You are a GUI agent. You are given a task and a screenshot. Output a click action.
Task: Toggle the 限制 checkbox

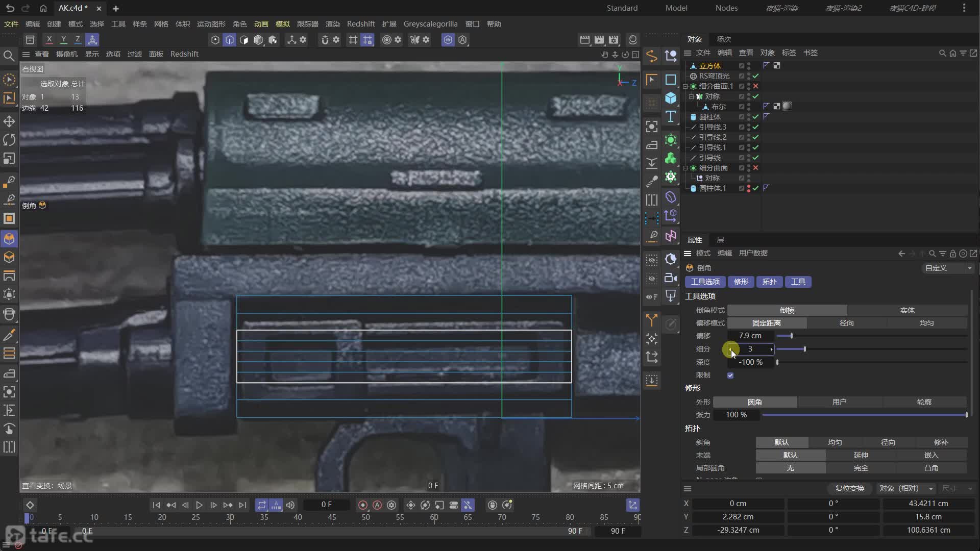pyautogui.click(x=730, y=375)
